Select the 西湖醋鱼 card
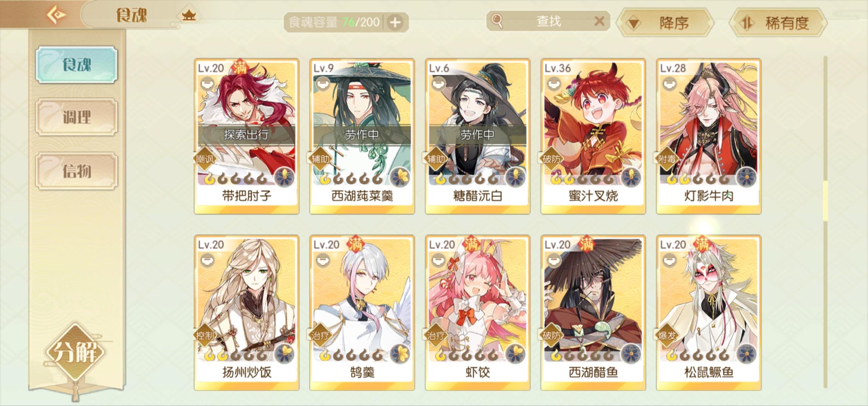This screenshot has width=868, height=406. pyautogui.click(x=593, y=313)
